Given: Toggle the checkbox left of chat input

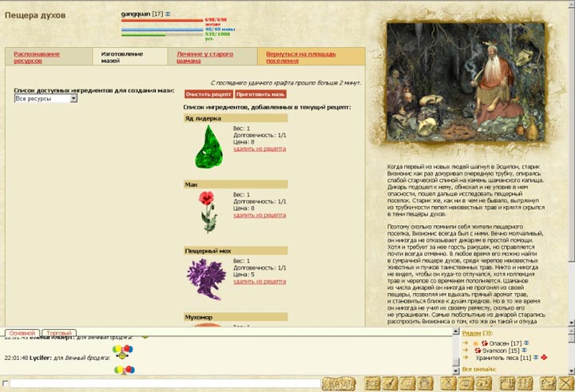Looking at the screenshot, I should 5,383.
